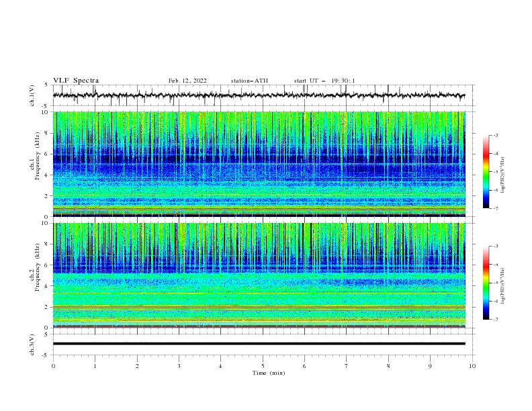Click the "VLF Spectra" plot title
Image resolution: width=532 pixels, height=411 pixels.
pyautogui.click(x=76, y=81)
